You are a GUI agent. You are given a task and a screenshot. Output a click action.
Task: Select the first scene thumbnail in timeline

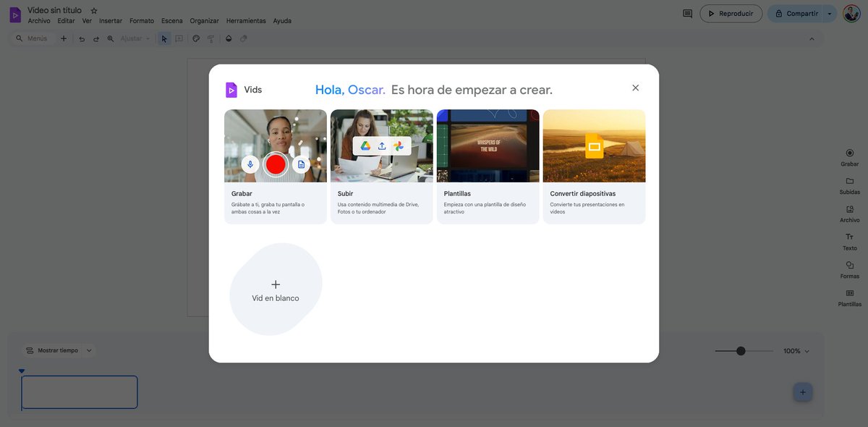pos(80,392)
